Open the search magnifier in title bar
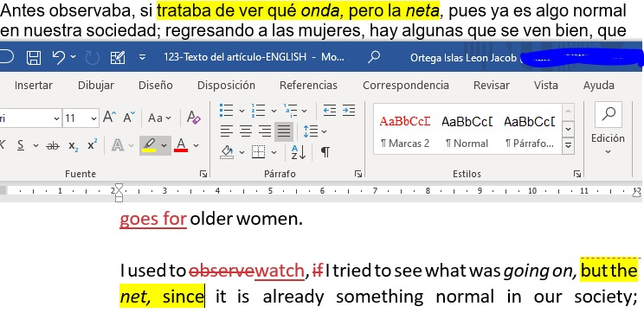Image resolution: width=644 pixels, height=313 pixels. pos(374,57)
